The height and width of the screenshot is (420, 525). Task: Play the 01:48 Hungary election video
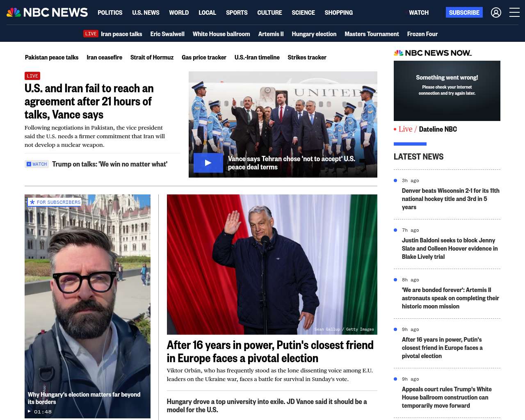click(x=30, y=411)
